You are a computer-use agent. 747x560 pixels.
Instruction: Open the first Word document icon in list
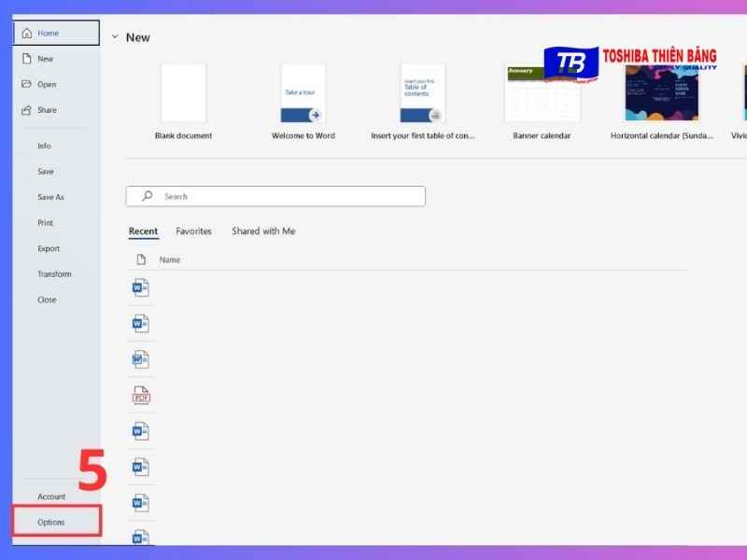pos(141,287)
